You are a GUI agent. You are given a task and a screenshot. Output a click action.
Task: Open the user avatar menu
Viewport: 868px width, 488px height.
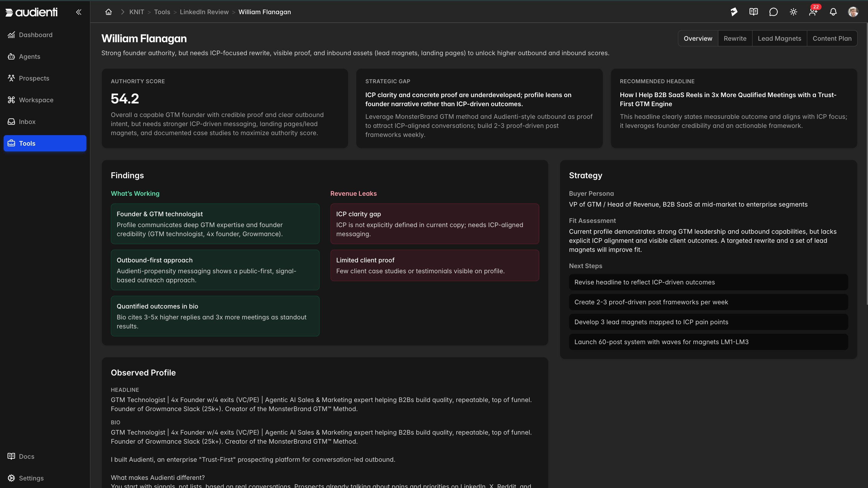853,12
